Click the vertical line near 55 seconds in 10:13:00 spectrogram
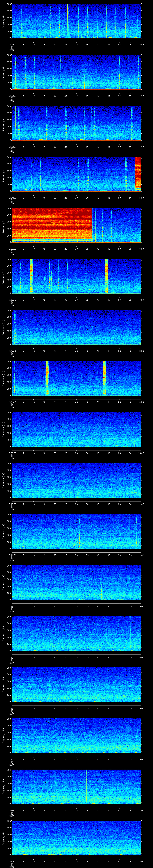Viewport: 153px width, 868px height. coord(131,633)
